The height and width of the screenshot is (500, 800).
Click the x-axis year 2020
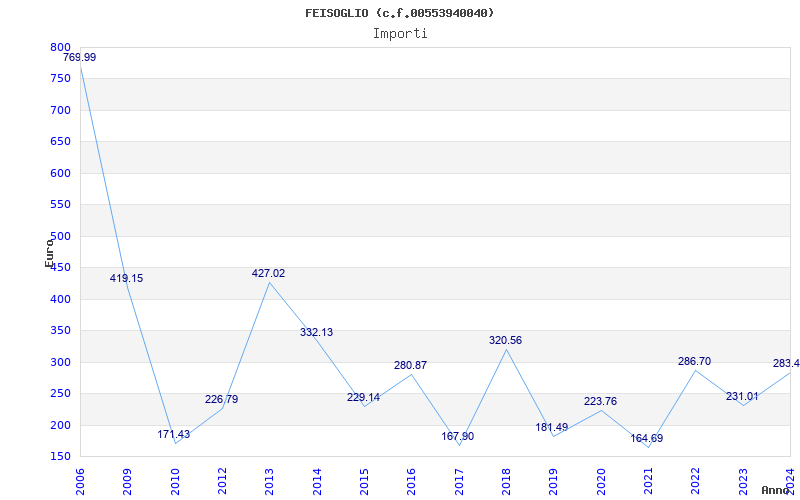click(601, 482)
